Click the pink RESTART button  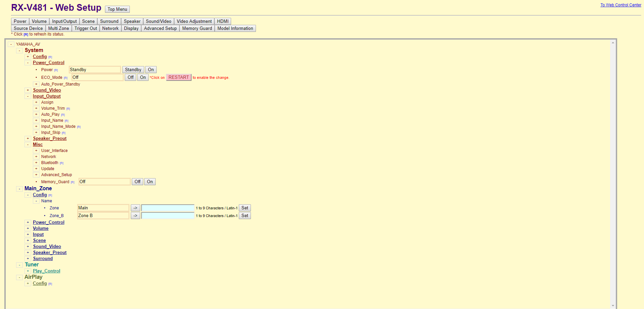pyautogui.click(x=179, y=78)
